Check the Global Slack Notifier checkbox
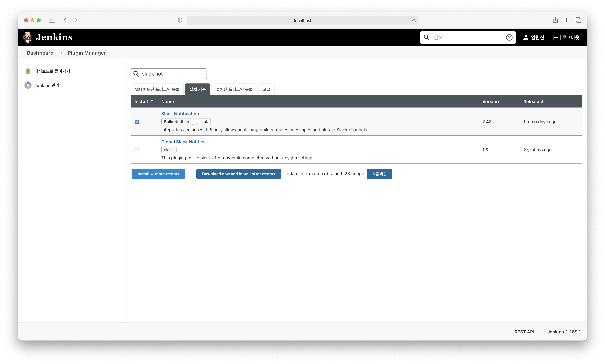Viewport: 605px width, 364px height. click(137, 150)
